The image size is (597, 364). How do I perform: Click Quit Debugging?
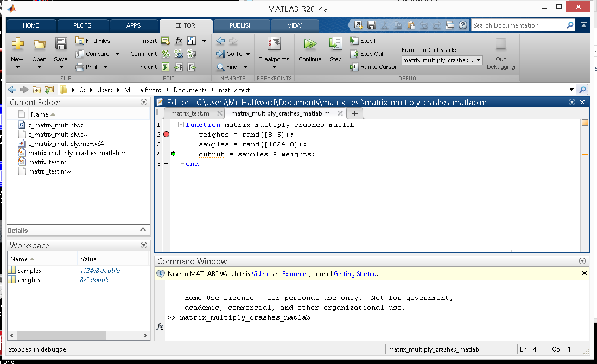(x=501, y=54)
